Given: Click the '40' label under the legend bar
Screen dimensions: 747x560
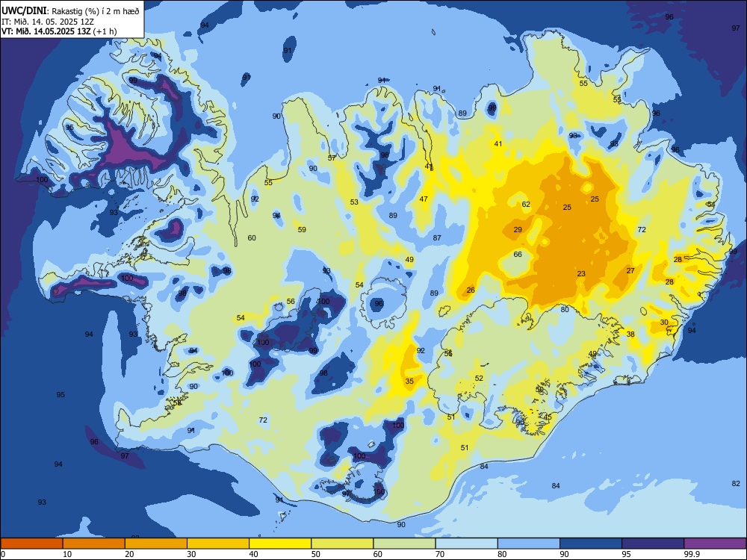Looking at the screenshot, I should point(253,554).
